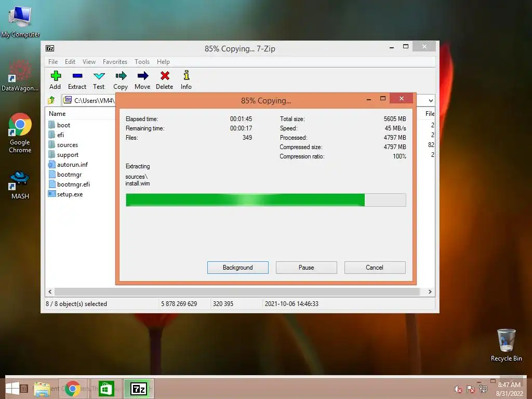The image size is (532, 399).
Task: Open the MASH desktop shortcut
Action: [20, 185]
